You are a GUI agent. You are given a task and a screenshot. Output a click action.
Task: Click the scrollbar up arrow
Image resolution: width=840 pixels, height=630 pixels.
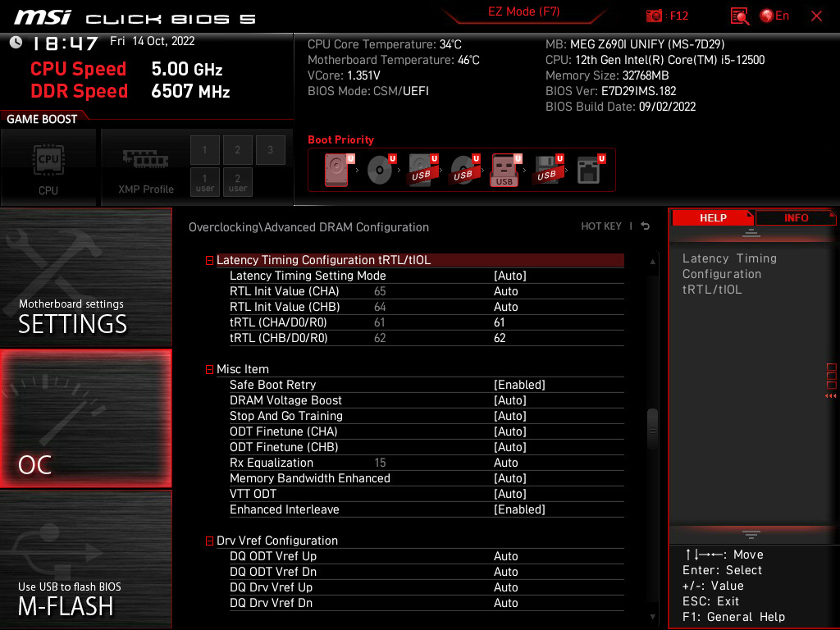pos(652,262)
